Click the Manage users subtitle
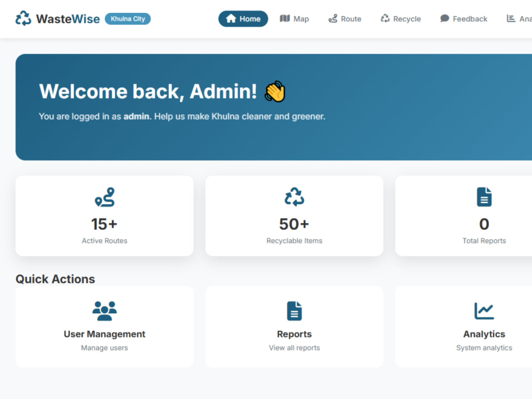Viewport: 532px width, 399px height. pyautogui.click(x=104, y=348)
